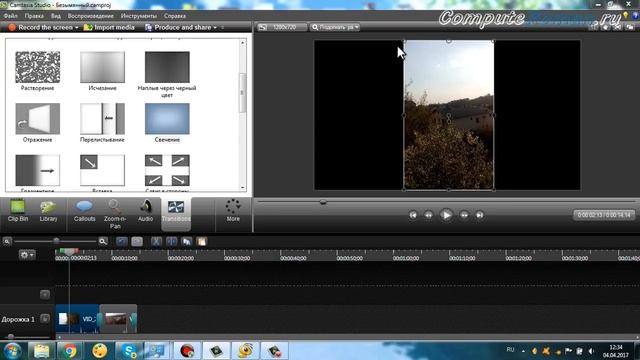The height and width of the screenshot is (360, 640).
Task: Open the Воспроизведение menu
Action: pos(91,16)
